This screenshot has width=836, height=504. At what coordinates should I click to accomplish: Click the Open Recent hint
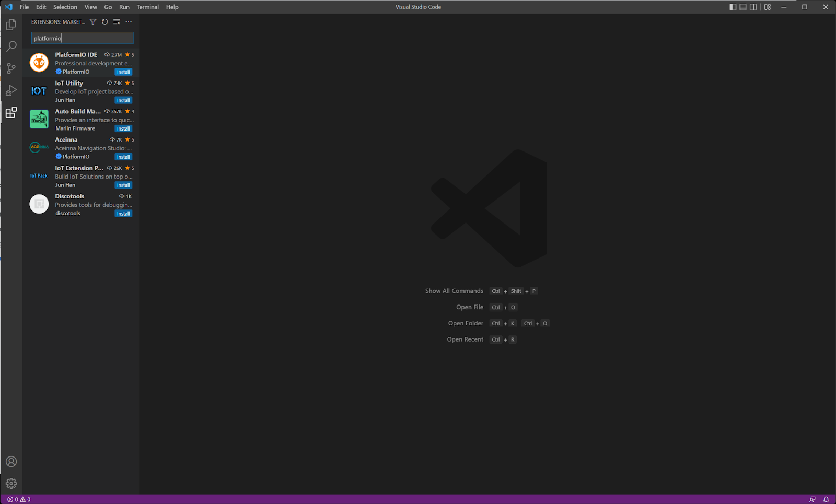click(465, 339)
